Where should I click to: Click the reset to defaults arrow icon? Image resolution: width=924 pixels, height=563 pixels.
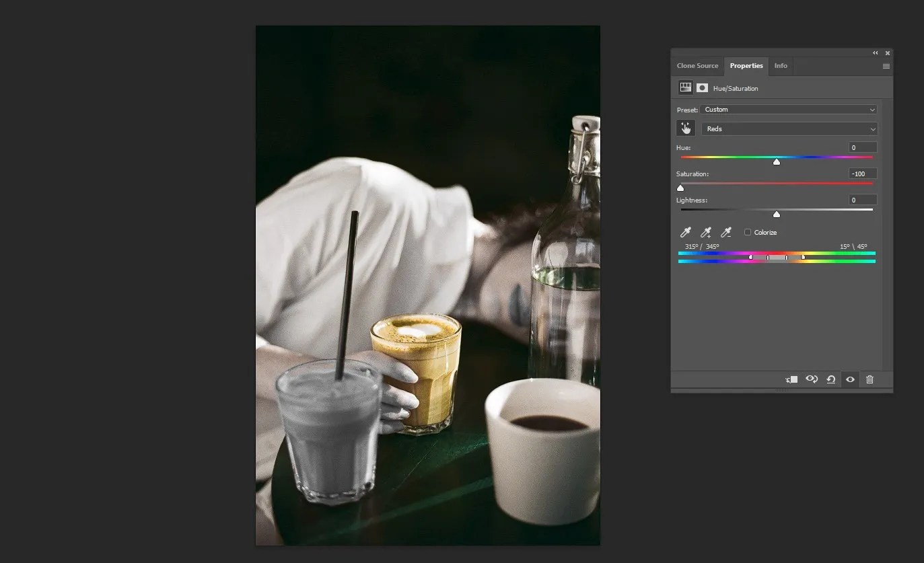click(x=830, y=379)
